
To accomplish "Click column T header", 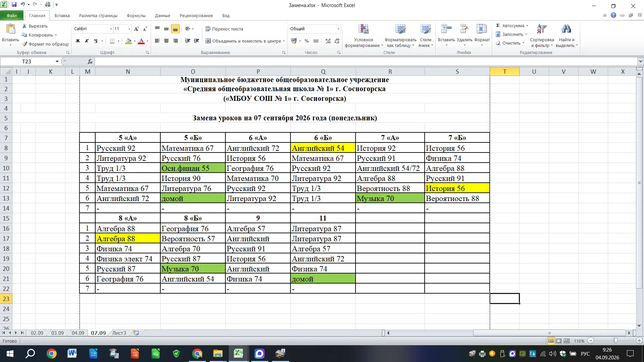I will pyautogui.click(x=504, y=71).
